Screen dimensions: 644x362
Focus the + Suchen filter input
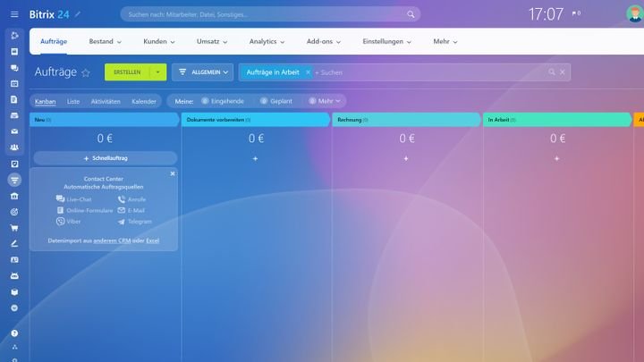(429, 72)
